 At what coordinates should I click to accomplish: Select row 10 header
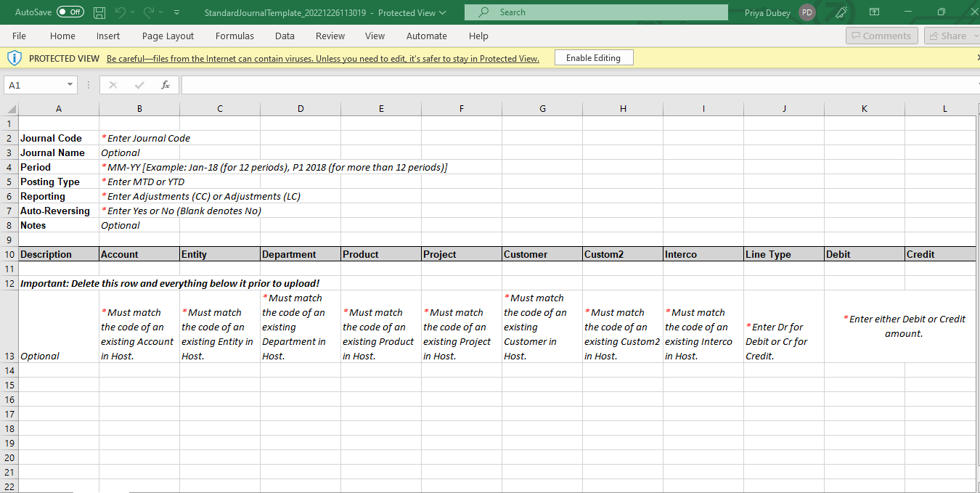pyautogui.click(x=9, y=254)
